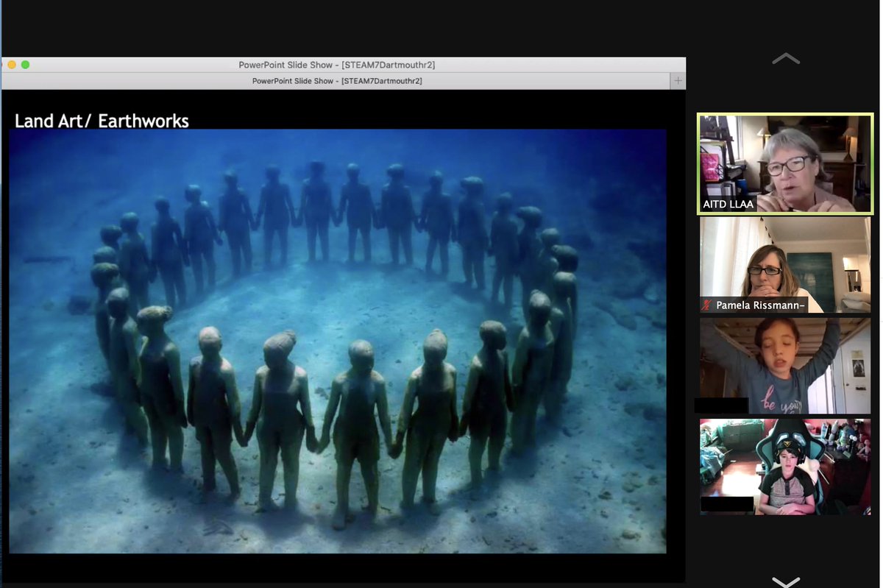
Task: Add a new tab with the plus button
Action: tap(678, 81)
